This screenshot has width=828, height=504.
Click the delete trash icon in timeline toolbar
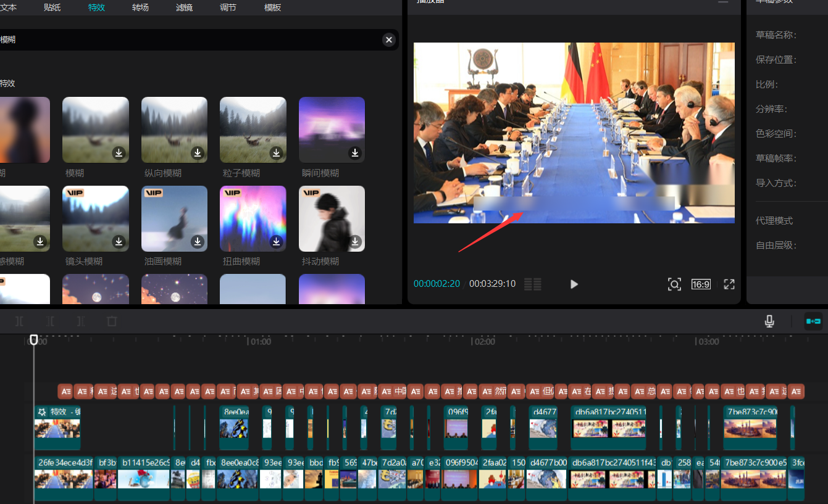(112, 321)
